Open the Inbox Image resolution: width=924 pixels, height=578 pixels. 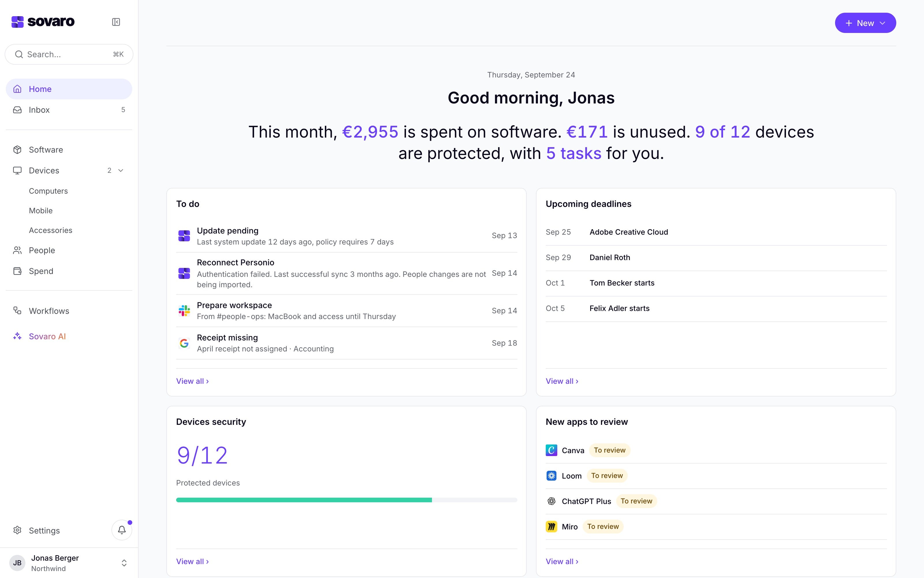coord(69,110)
